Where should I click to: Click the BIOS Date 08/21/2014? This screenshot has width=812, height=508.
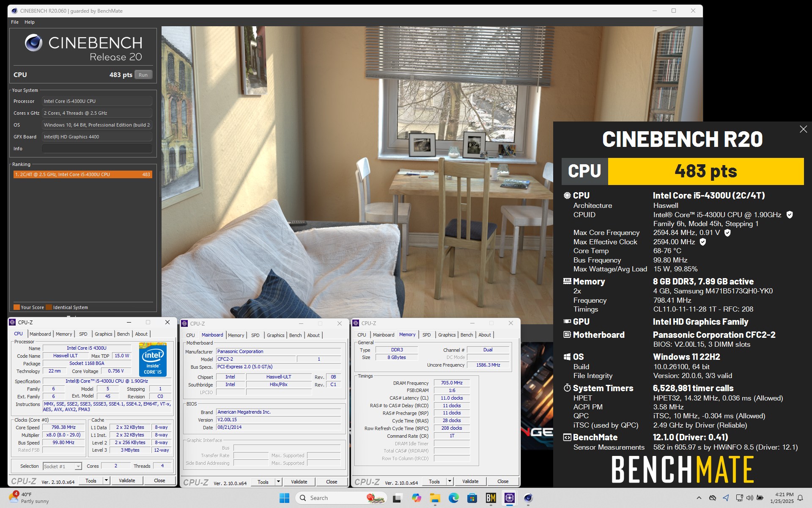279,428
